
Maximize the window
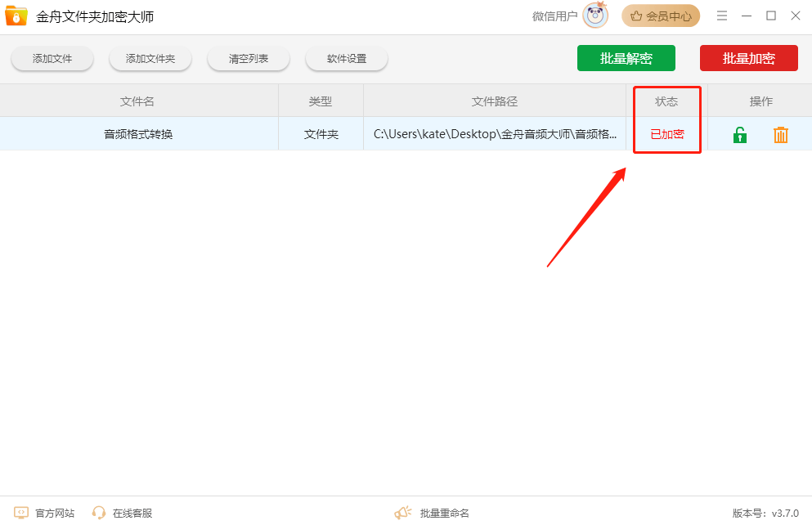click(771, 16)
